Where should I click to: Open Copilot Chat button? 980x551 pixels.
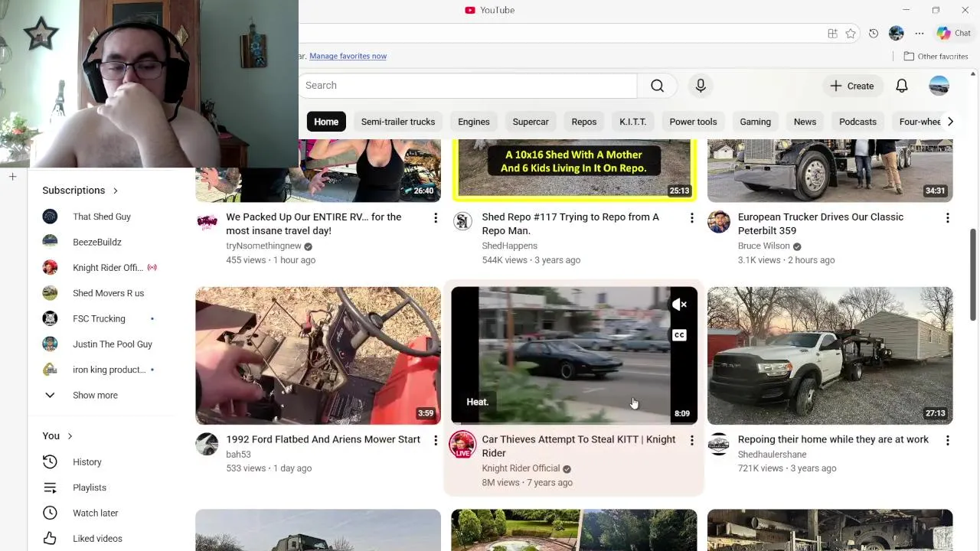pyautogui.click(x=953, y=34)
